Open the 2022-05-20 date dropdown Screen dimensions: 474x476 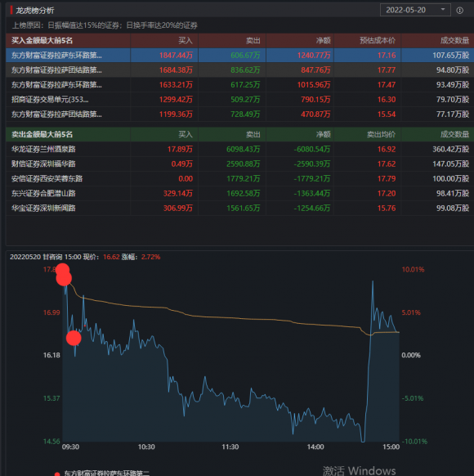pos(415,10)
